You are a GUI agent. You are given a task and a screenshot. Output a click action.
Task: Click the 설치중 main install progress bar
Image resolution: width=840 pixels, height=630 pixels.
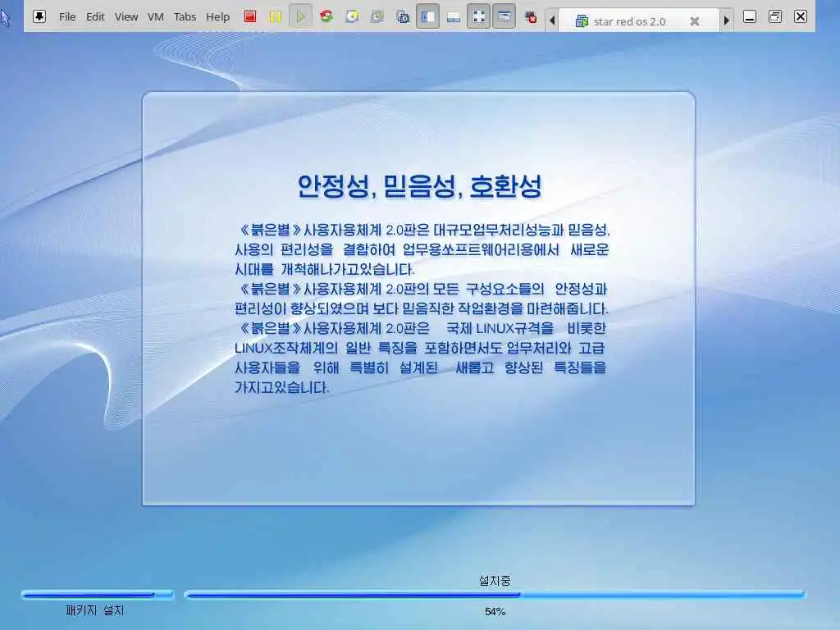495,594
